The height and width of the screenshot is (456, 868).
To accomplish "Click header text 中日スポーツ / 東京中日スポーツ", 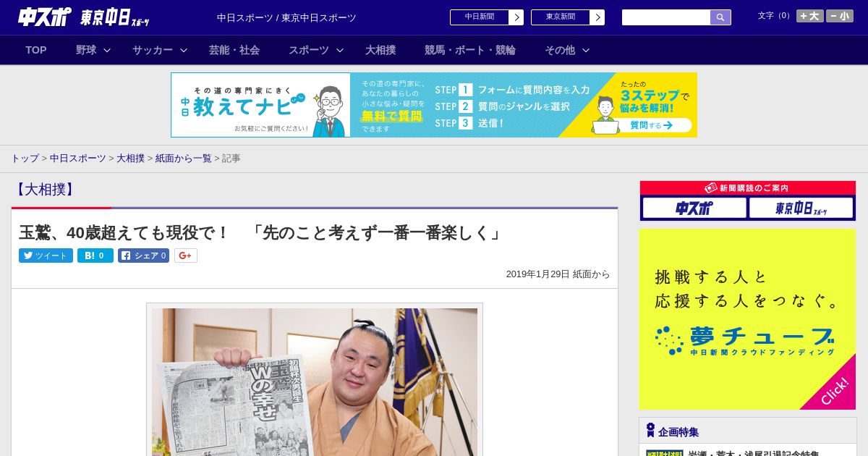I will (x=286, y=17).
